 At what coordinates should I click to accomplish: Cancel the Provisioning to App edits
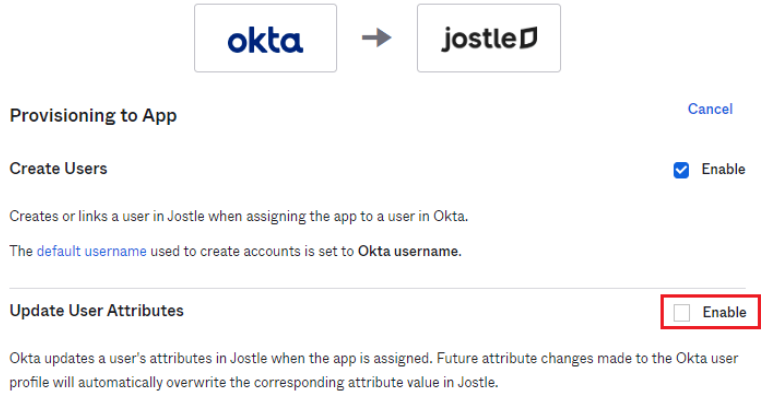[x=710, y=109]
